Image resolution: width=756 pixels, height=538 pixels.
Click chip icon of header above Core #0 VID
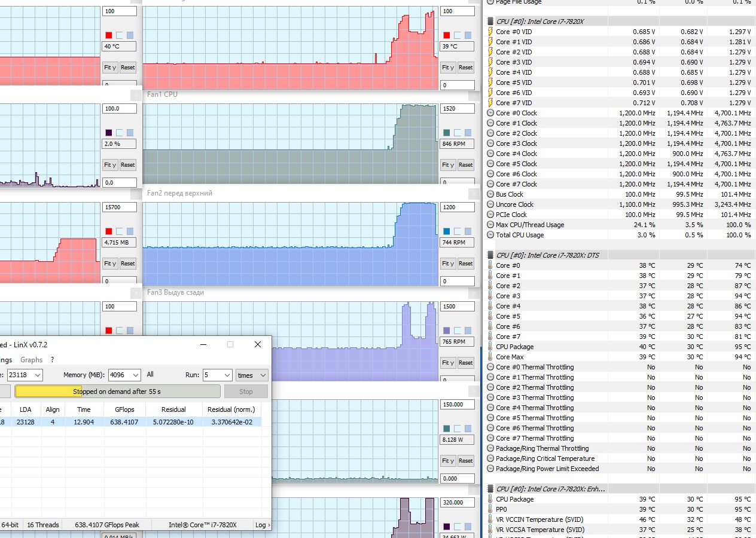(490, 22)
